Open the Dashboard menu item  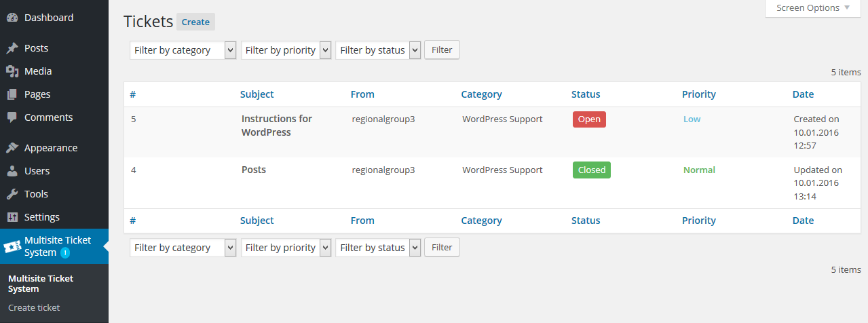point(49,18)
